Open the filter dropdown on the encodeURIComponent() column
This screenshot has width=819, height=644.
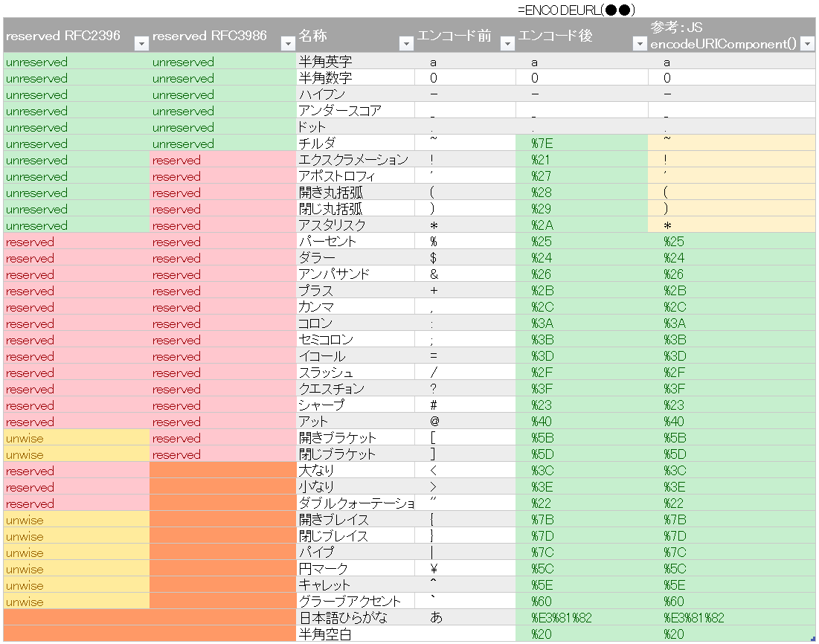pyautogui.click(x=806, y=43)
